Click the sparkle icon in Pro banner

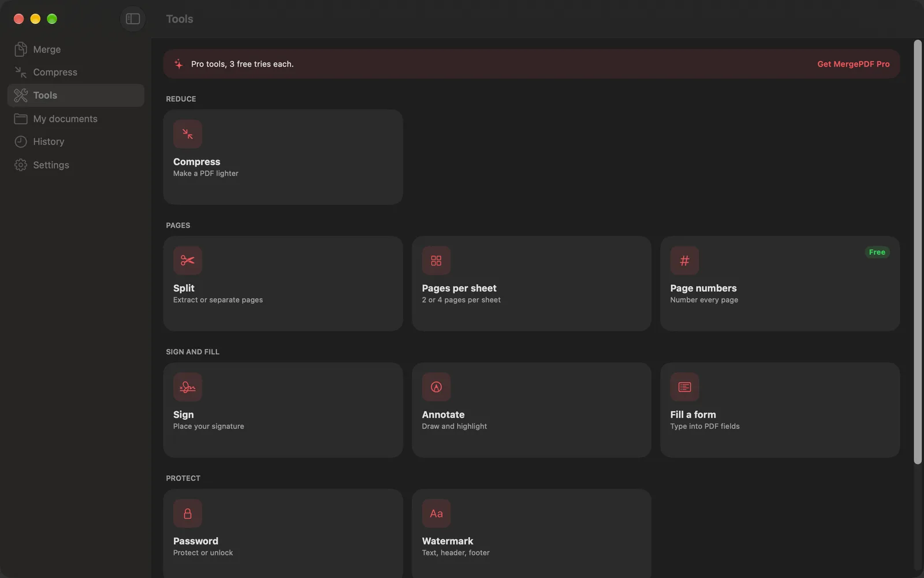click(x=178, y=64)
